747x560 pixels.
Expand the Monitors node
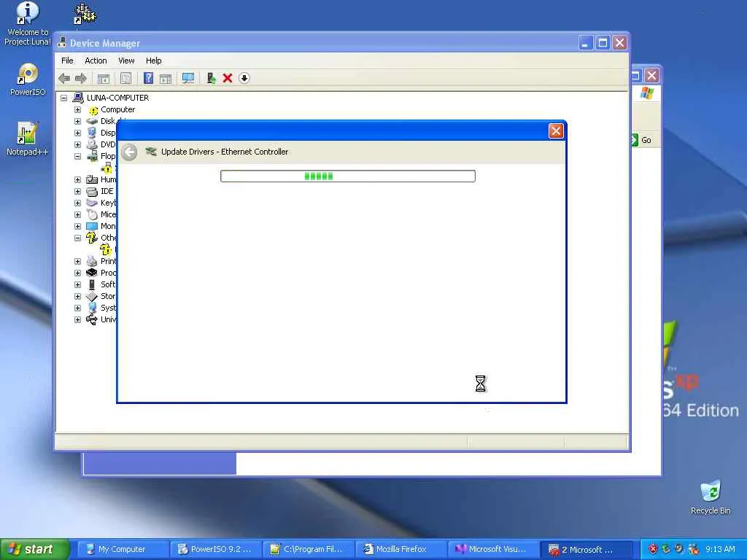77,226
